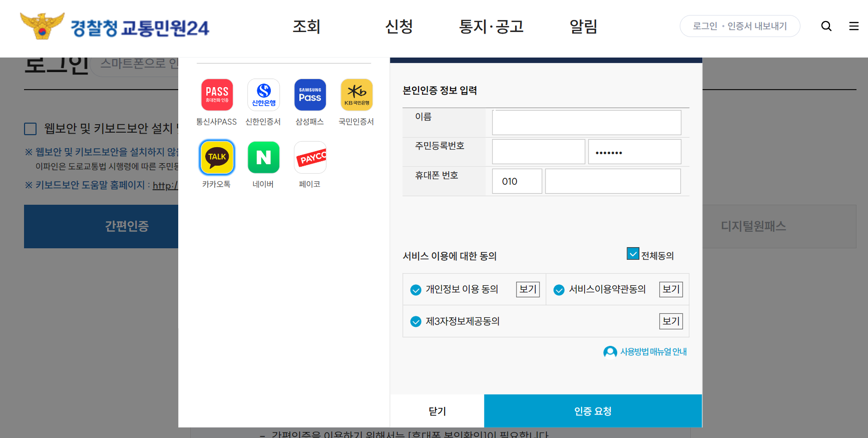Click the 닫기 button
This screenshot has width=868, height=438.
pos(437,411)
